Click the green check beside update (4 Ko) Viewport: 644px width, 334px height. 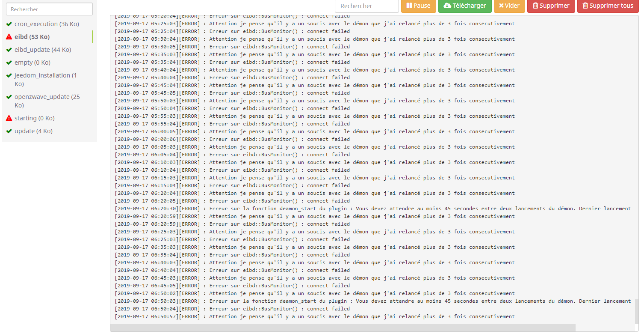(9, 131)
